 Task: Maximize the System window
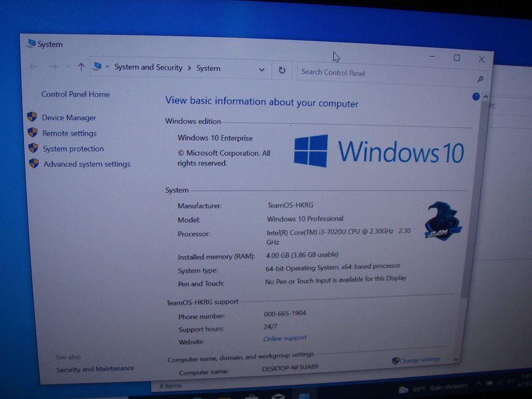pyautogui.click(x=457, y=58)
